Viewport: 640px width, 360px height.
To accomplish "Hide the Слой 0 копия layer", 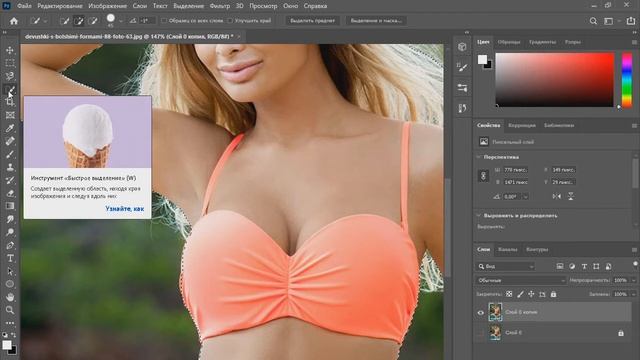I will pyautogui.click(x=480, y=313).
